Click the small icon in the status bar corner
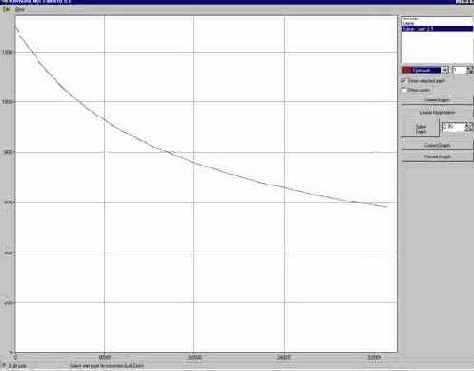The height and width of the screenshot is (371, 474). coord(4,365)
